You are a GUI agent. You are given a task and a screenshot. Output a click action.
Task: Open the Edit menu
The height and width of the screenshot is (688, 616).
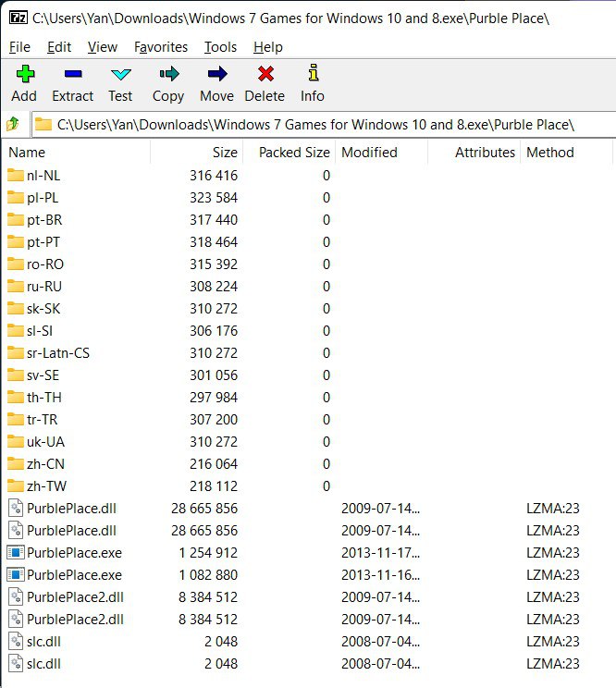(x=59, y=47)
